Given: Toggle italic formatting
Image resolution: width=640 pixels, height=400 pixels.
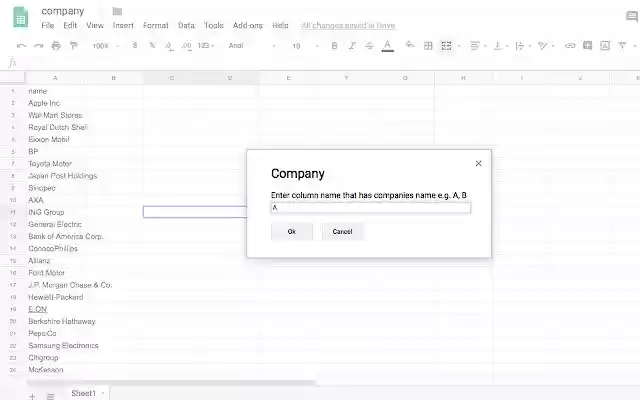Looking at the screenshot, I should pyautogui.click(x=352, y=46).
